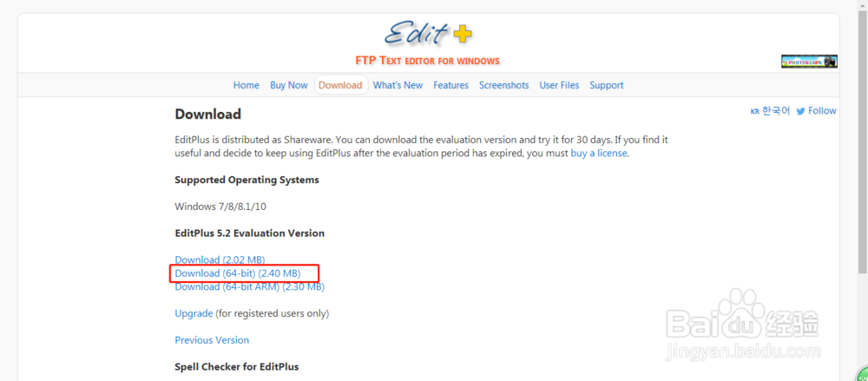Screen dimensions: 868x381
Task: Download the 2.02 MB 32-bit installer
Action: (x=220, y=259)
